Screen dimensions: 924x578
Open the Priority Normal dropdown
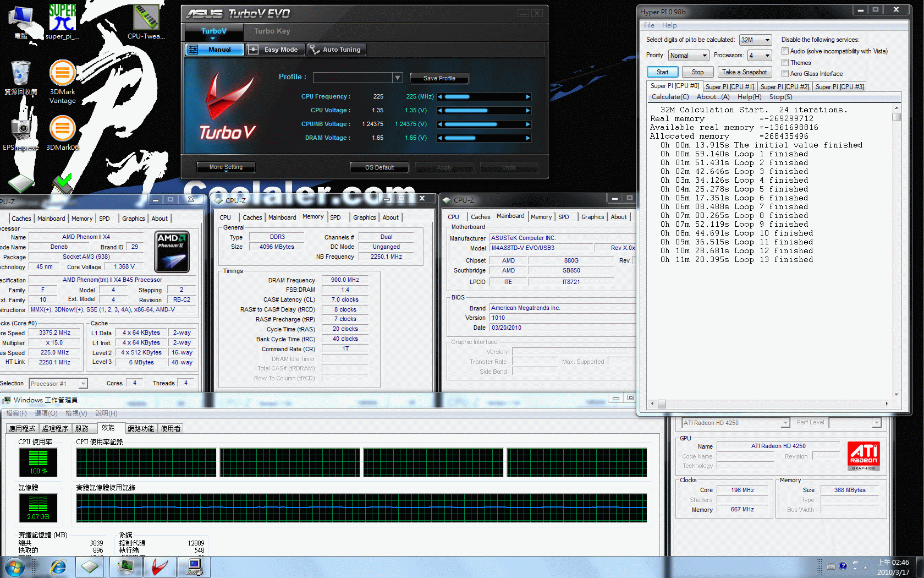(689, 56)
